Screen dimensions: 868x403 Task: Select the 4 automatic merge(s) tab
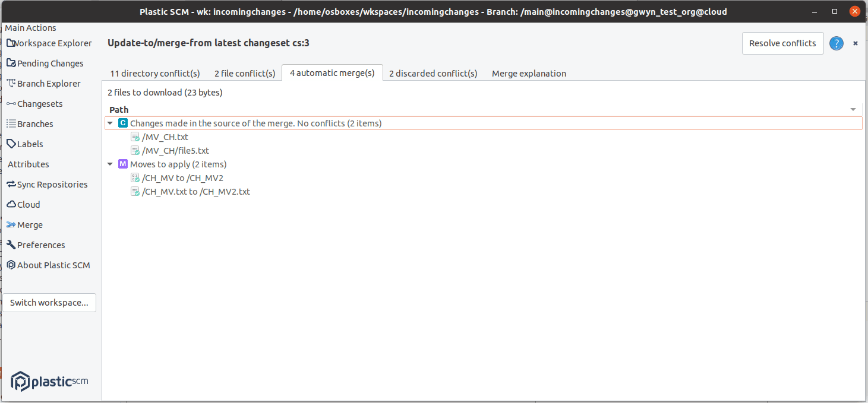pyautogui.click(x=332, y=73)
